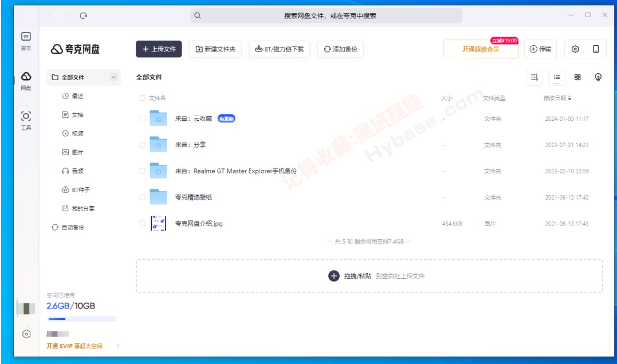Switch to grid view
This screenshot has width=617, height=364.
577,77
